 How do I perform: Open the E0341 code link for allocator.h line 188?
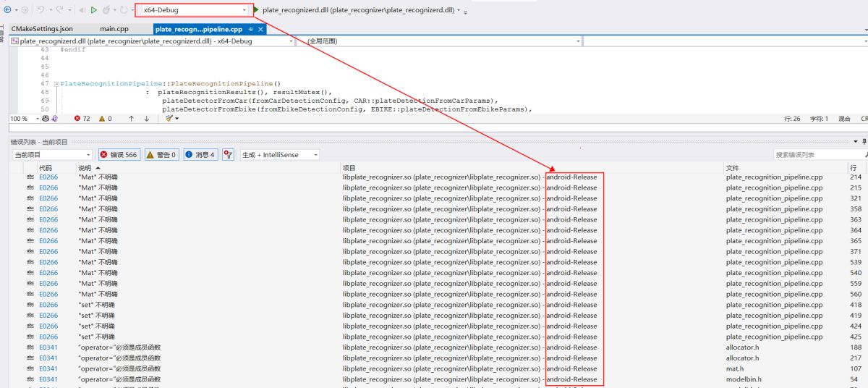tap(48, 347)
